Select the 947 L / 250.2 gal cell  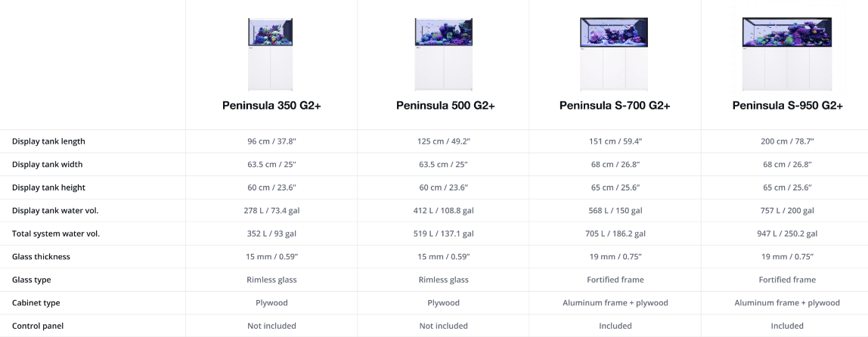[x=787, y=233]
